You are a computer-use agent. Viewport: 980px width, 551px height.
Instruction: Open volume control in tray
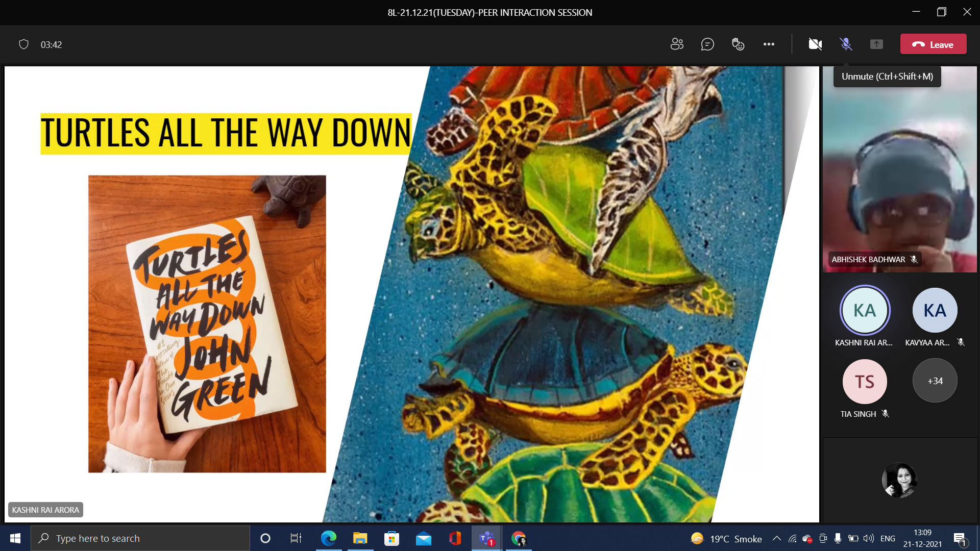[868, 538]
